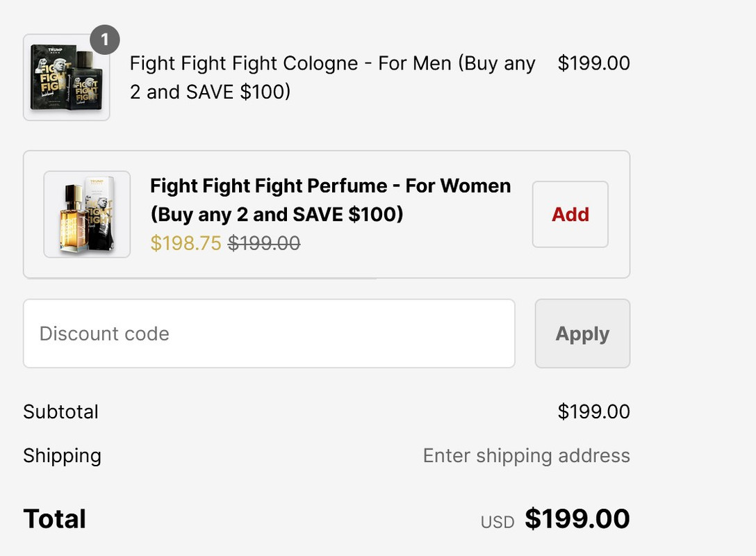Click the Total heading

pyautogui.click(x=55, y=519)
